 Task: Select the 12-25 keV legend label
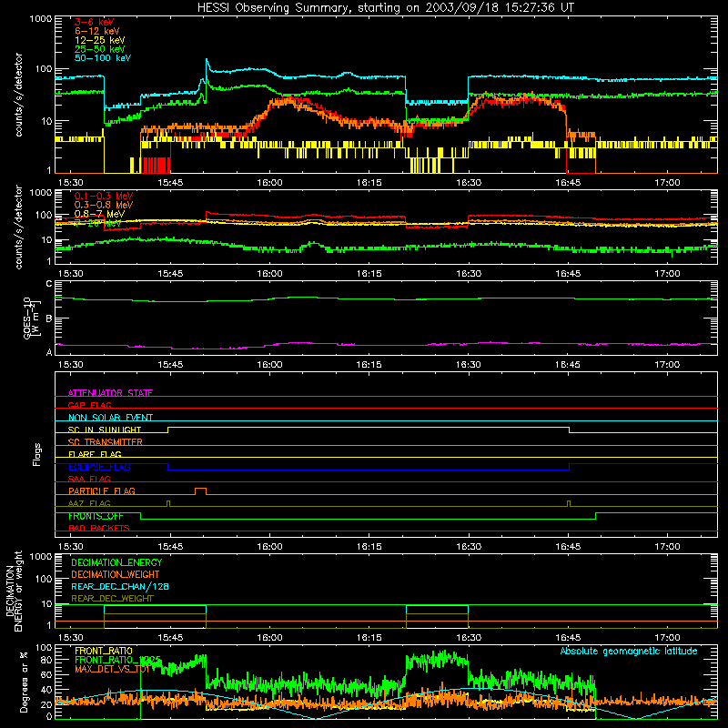[99, 40]
